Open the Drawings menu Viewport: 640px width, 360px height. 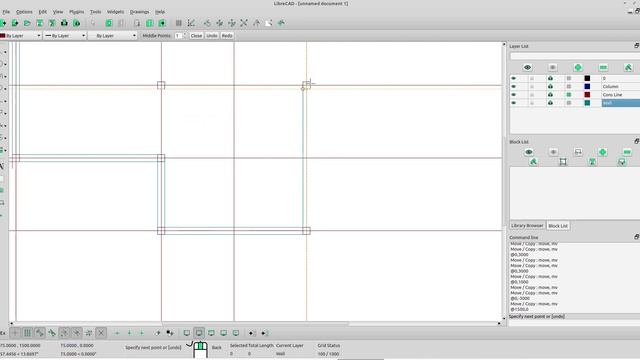coord(139,12)
